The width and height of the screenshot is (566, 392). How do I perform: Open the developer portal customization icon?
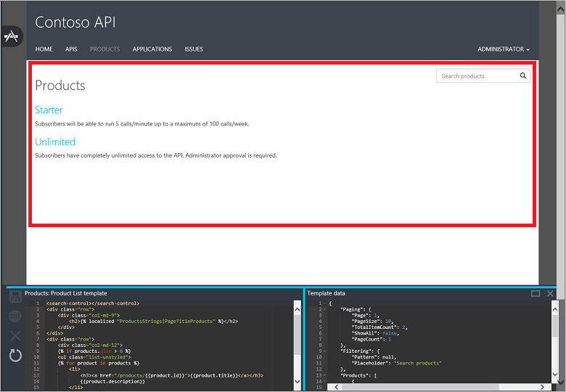click(12, 36)
